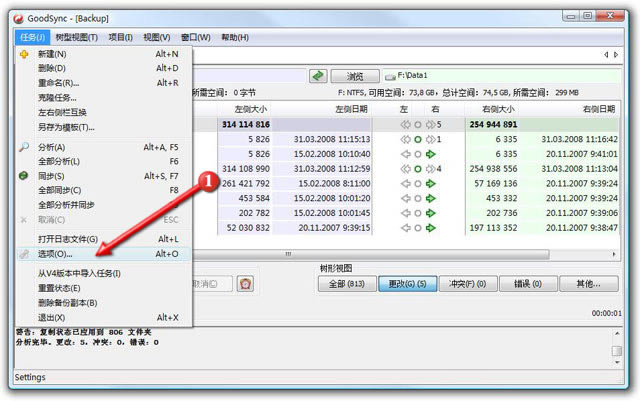Screen dimensions: 640x401
Task: Set the last row to copy right arrow
Action: coord(432,227)
